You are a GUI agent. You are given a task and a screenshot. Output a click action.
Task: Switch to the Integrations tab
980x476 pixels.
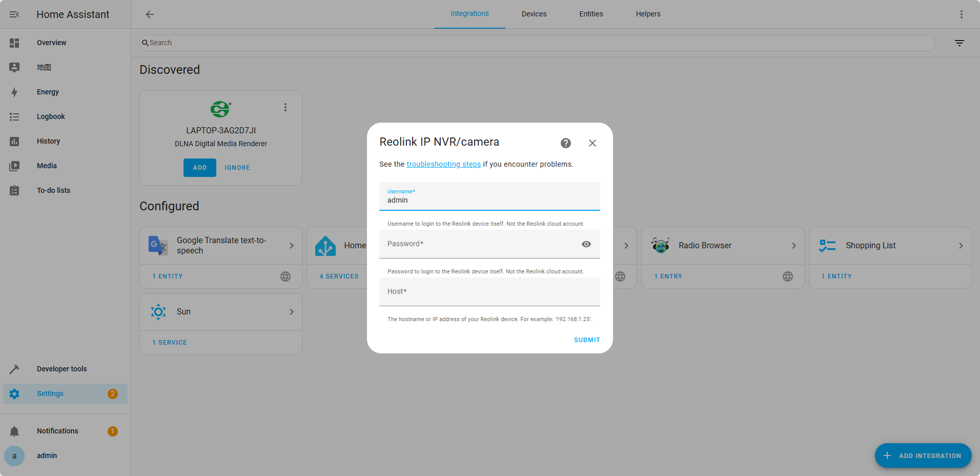[x=469, y=14]
